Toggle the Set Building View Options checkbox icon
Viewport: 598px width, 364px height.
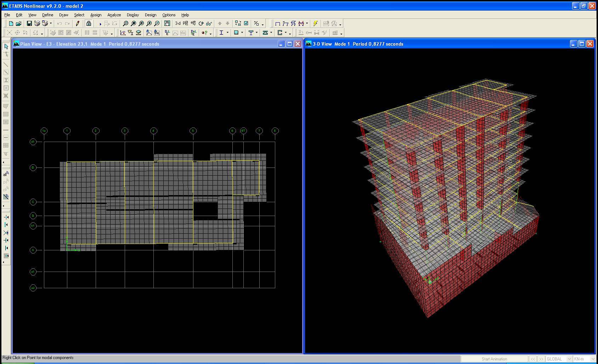(246, 24)
